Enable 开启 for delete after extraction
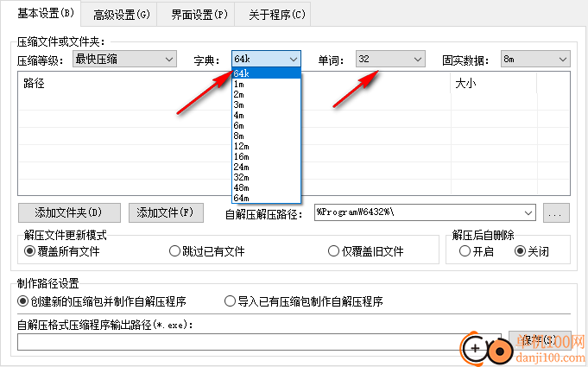 point(477,251)
